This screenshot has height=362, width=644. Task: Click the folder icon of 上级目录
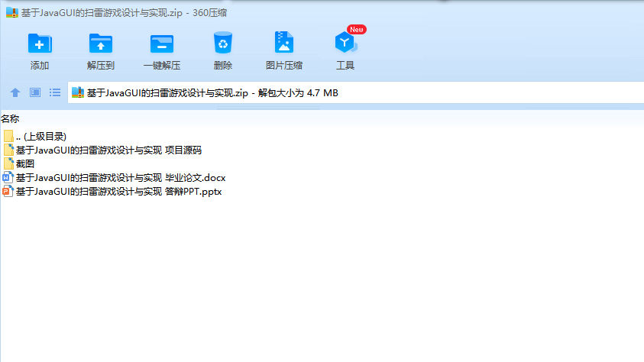click(x=8, y=136)
